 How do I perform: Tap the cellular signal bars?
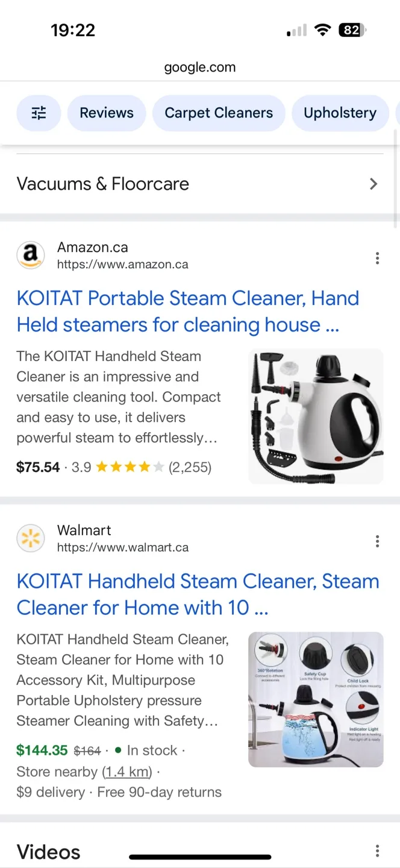tap(295, 29)
